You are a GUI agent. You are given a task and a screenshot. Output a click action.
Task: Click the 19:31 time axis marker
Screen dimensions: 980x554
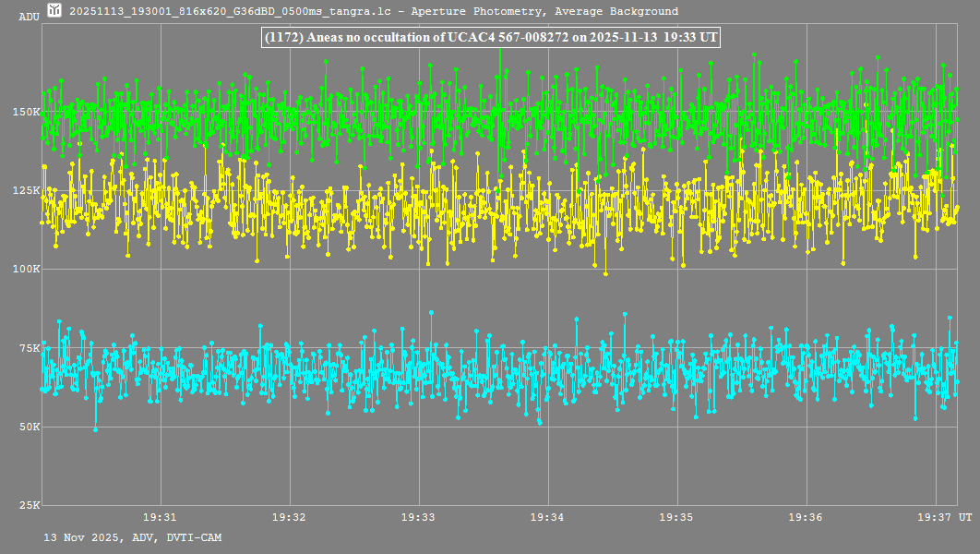(161, 518)
